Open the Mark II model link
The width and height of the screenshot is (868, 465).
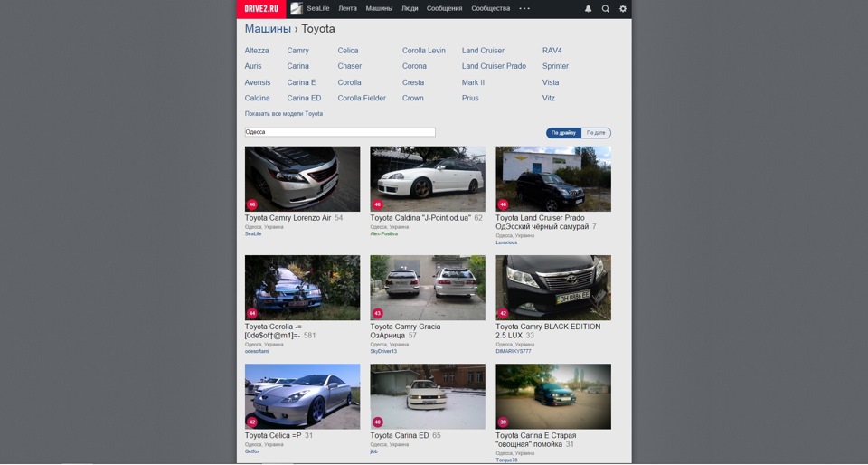[x=473, y=82]
